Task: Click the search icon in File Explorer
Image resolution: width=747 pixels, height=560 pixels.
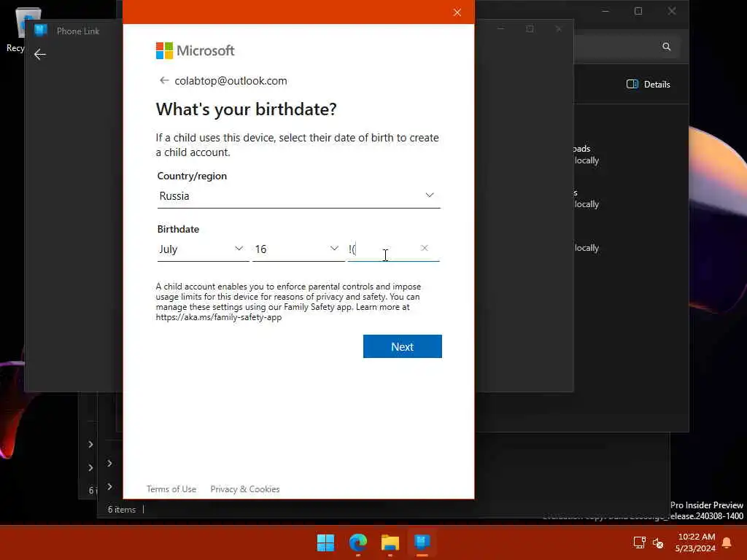Action: tap(667, 47)
